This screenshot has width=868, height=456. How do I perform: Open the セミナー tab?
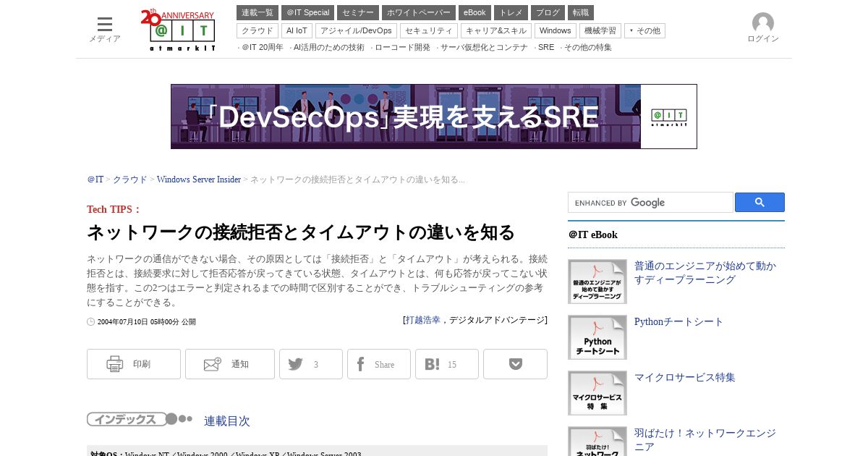(x=358, y=13)
